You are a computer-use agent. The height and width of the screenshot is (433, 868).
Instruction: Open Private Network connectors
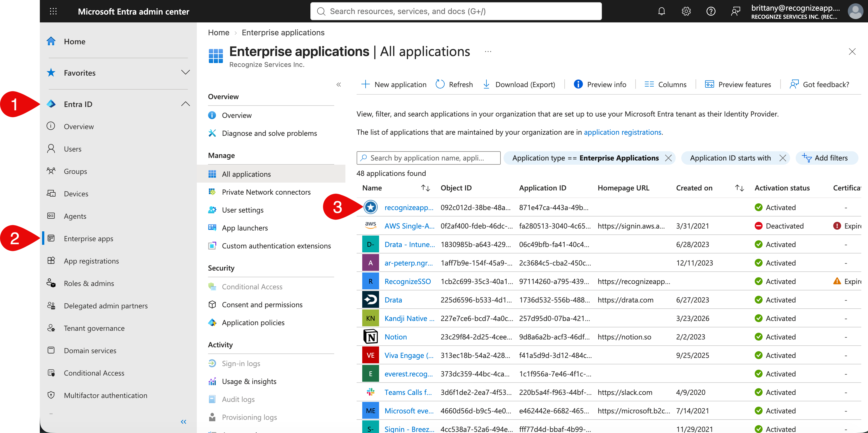point(266,192)
